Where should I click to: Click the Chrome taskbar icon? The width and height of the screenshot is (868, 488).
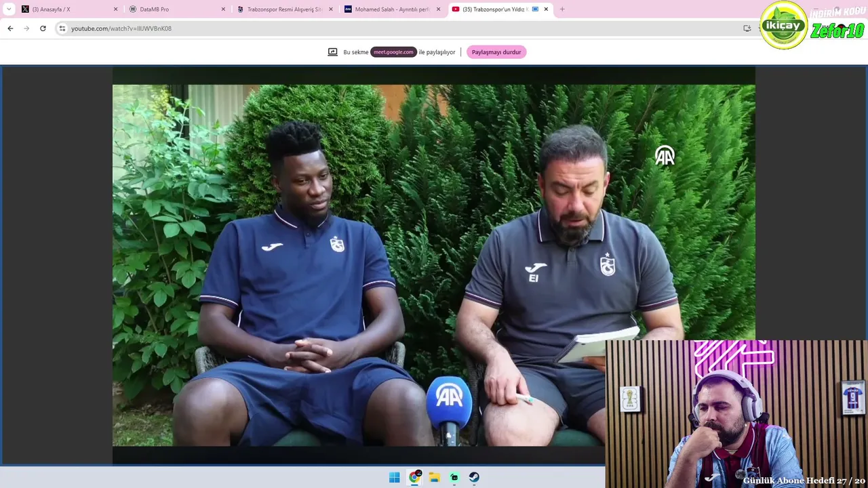click(x=414, y=477)
